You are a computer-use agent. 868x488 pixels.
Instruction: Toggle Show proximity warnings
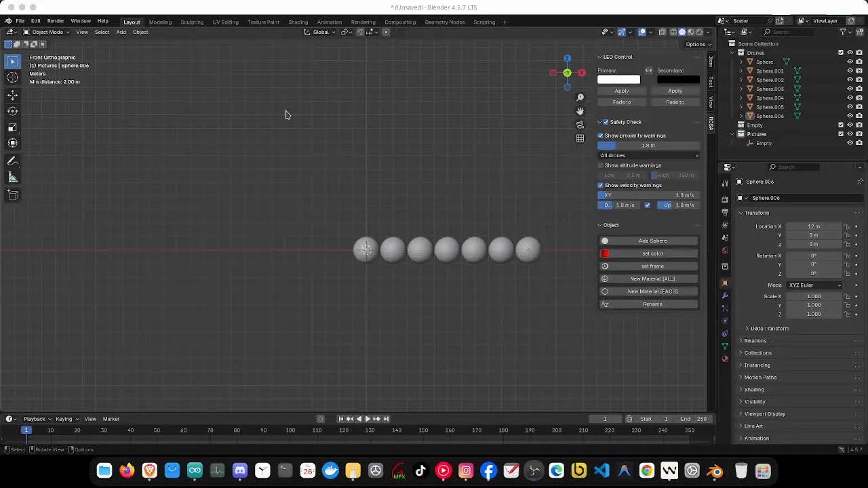(x=600, y=136)
